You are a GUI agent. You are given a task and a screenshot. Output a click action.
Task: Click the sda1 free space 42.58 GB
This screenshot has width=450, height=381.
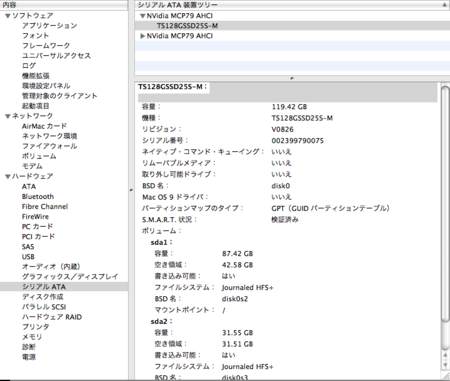pyautogui.click(x=238, y=265)
